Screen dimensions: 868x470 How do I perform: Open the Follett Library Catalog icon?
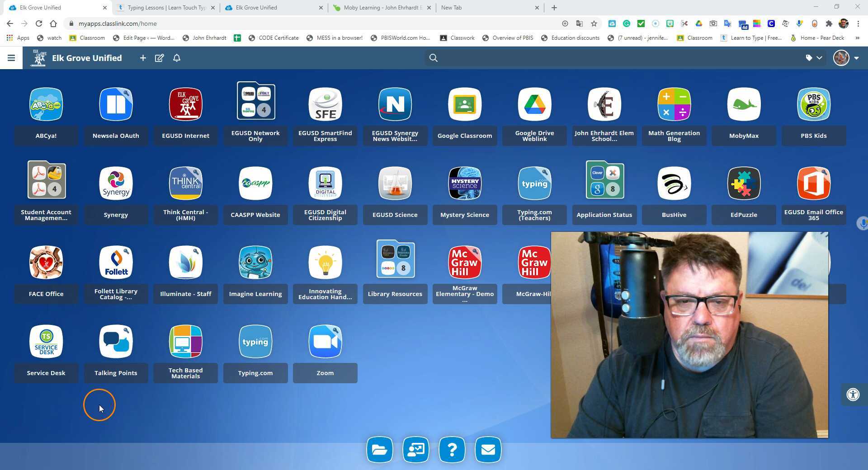point(116,263)
